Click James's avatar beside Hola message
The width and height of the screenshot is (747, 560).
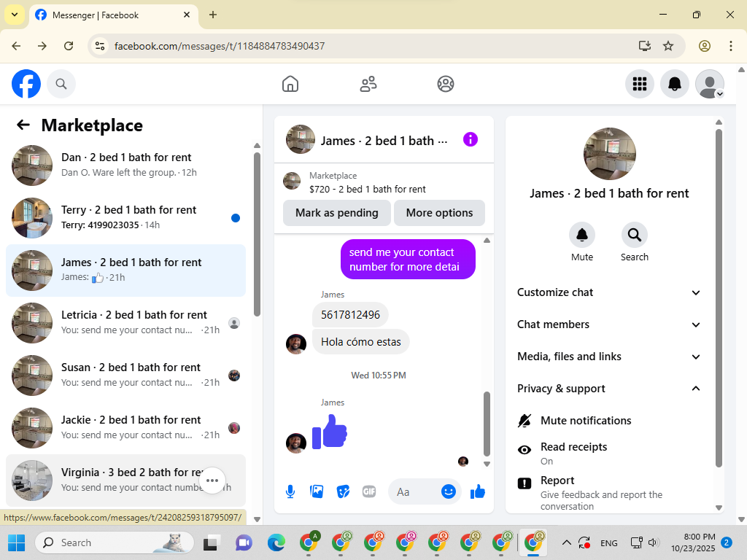[296, 344]
